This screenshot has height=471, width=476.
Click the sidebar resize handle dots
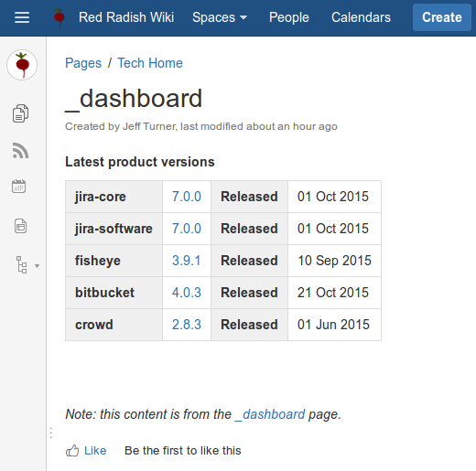pyautogui.click(x=51, y=433)
